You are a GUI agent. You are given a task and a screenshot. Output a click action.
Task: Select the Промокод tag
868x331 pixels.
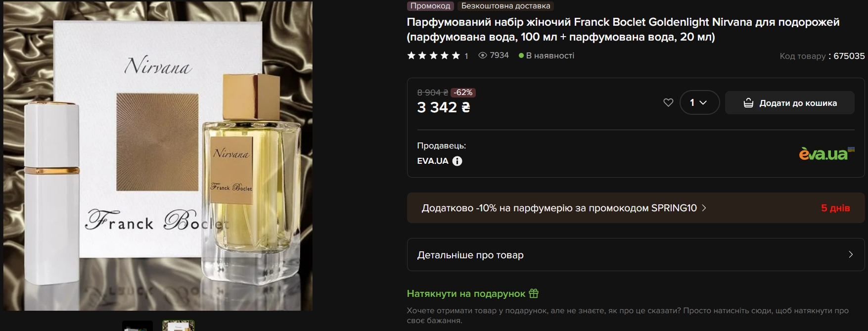(x=430, y=6)
